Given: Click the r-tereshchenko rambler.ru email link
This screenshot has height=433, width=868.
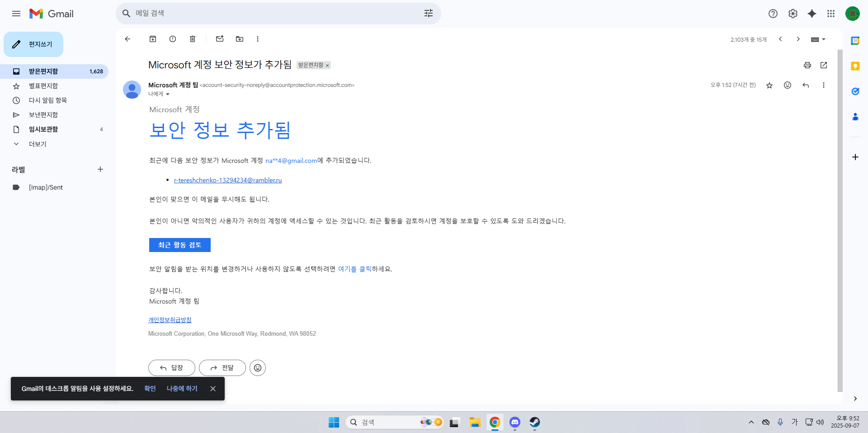Looking at the screenshot, I should (228, 180).
